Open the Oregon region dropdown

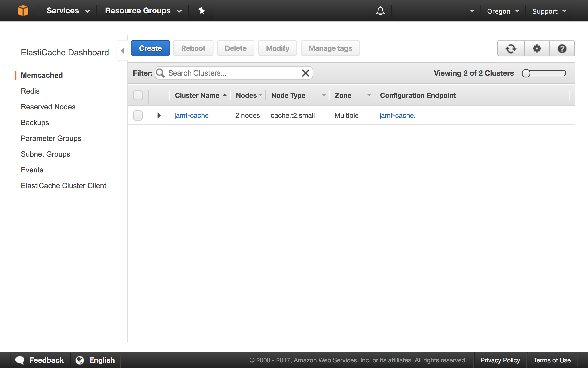click(x=503, y=11)
